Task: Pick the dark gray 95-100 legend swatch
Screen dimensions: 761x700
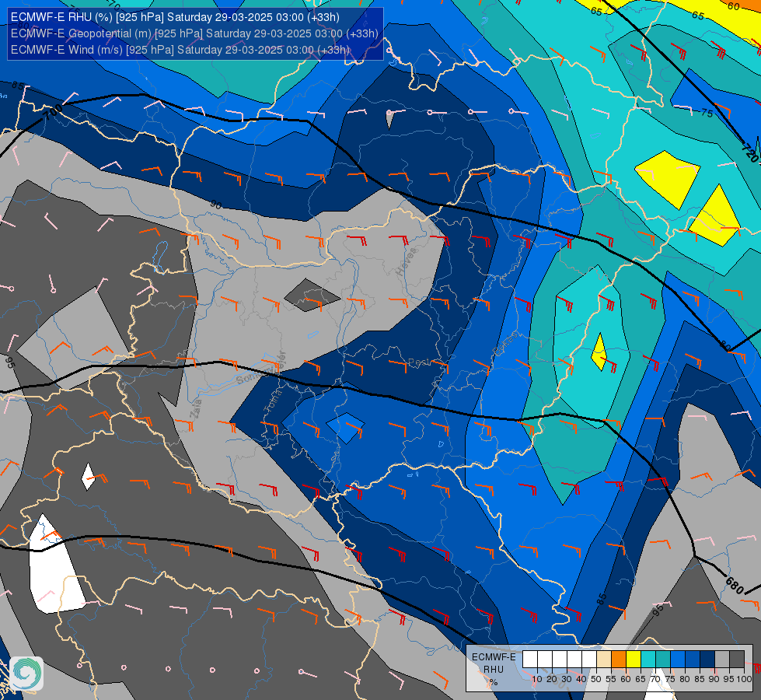Action: 737,660
